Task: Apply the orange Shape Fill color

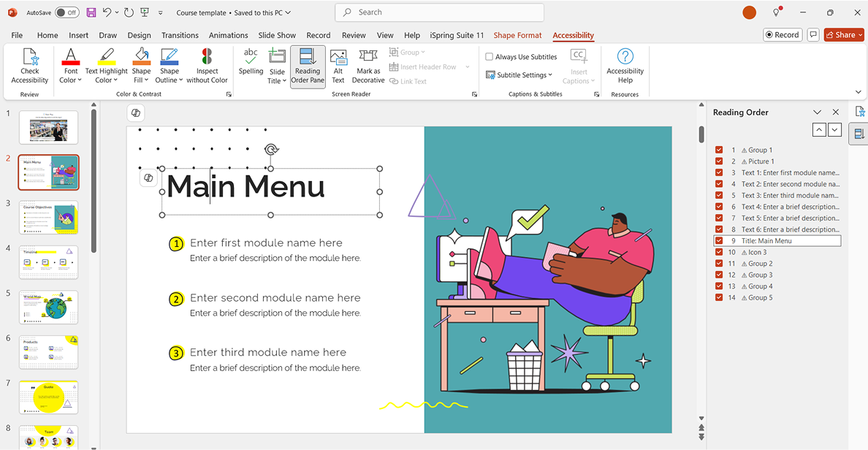Action: tap(141, 56)
